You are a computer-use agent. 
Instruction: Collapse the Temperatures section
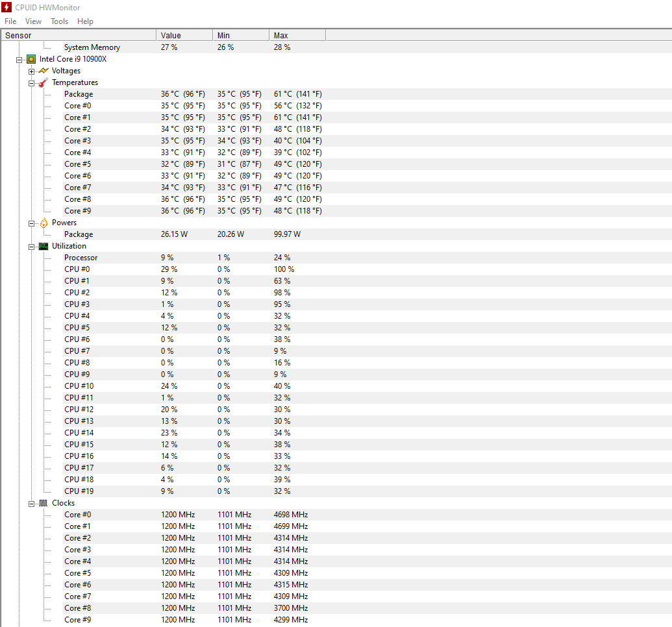(x=31, y=83)
